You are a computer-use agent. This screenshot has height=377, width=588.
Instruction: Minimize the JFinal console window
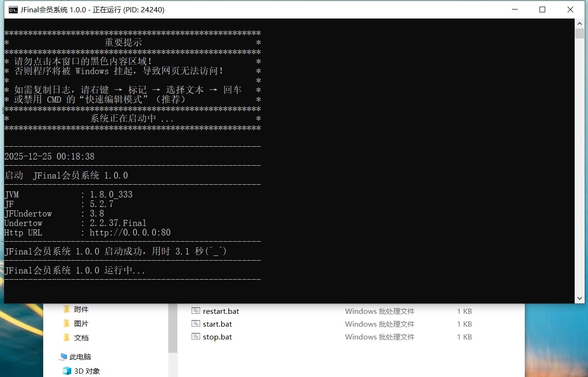click(514, 9)
